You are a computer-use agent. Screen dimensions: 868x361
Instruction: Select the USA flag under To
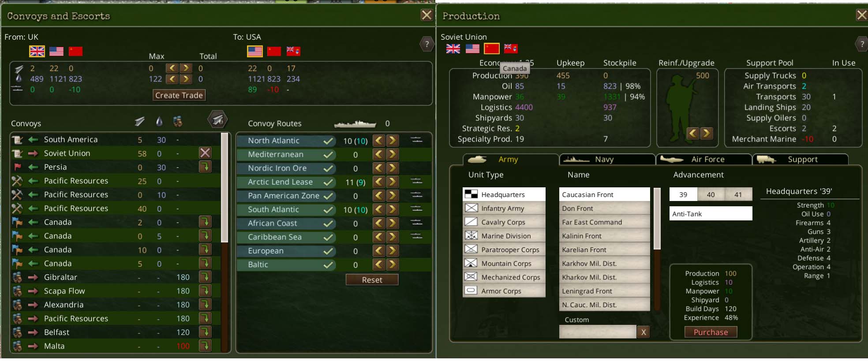255,51
